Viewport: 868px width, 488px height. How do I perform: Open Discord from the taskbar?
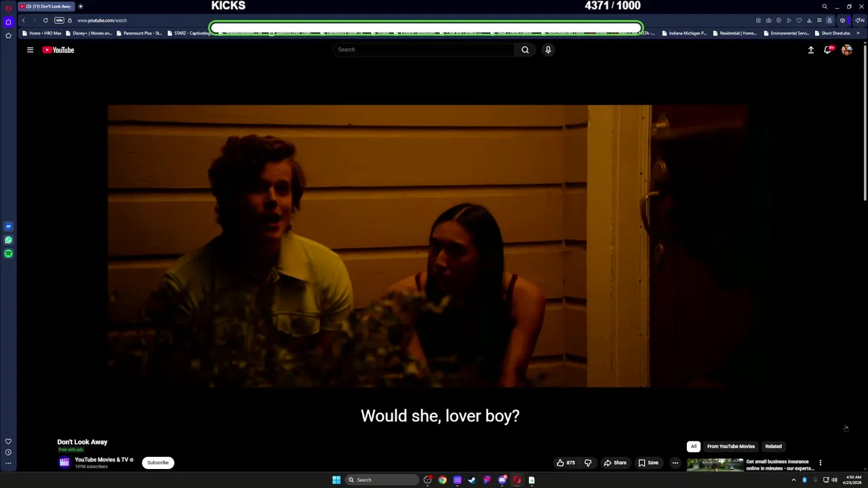point(502,480)
